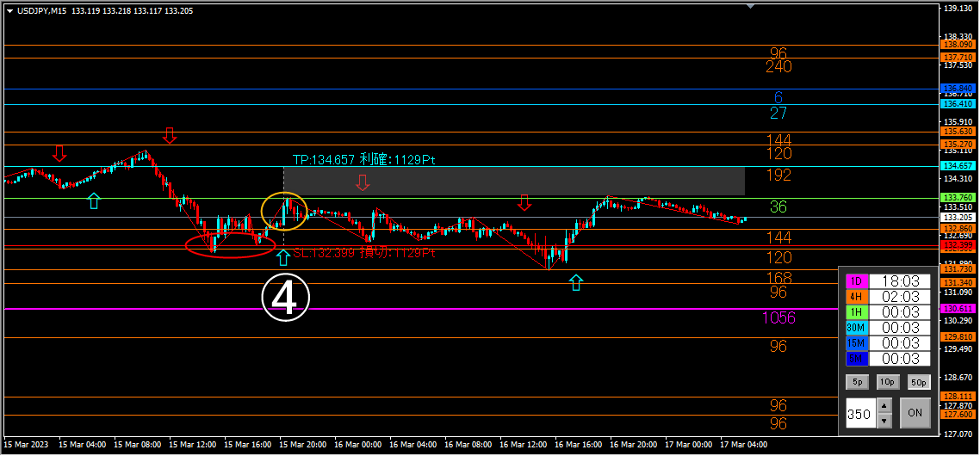Select the orange 131.730 price tag
Screen dimensions: 980x456
[958, 269]
